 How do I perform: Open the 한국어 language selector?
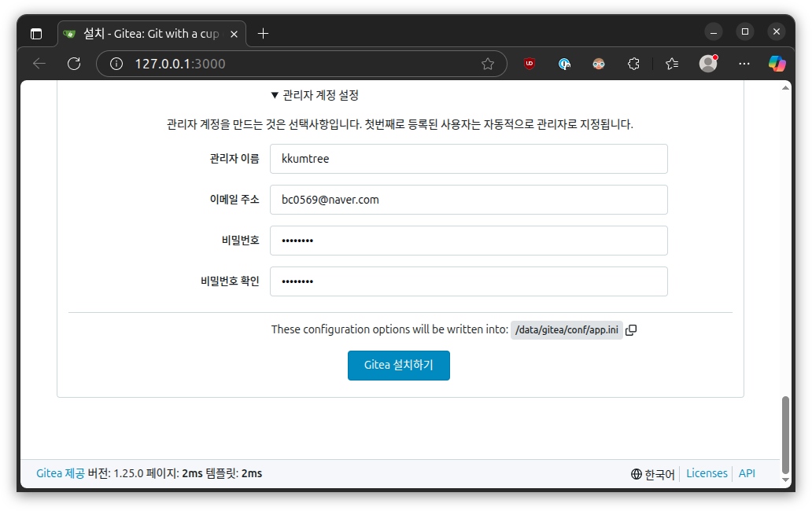point(652,474)
